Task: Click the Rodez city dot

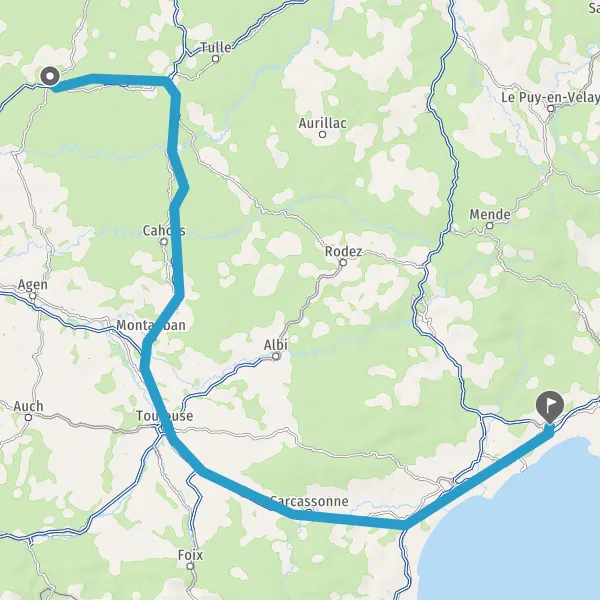Action: click(343, 262)
